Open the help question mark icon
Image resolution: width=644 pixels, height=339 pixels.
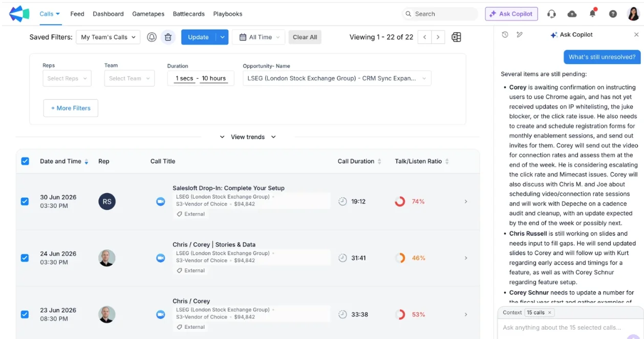pyautogui.click(x=613, y=14)
